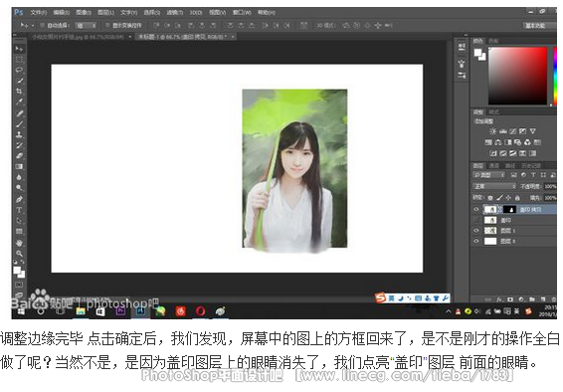
Task: Filter layers by the type T icon
Action: pos(533,175)
